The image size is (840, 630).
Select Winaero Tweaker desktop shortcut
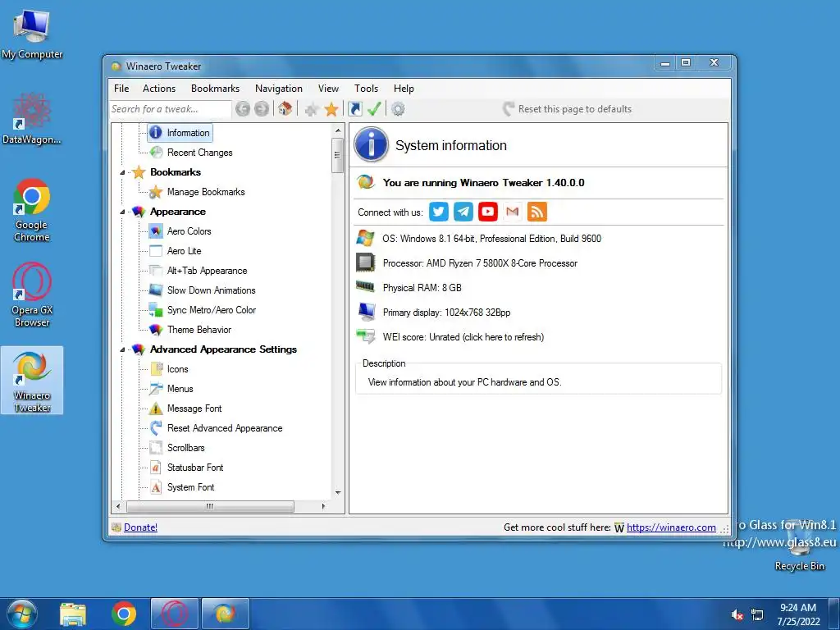coord(32,381)
